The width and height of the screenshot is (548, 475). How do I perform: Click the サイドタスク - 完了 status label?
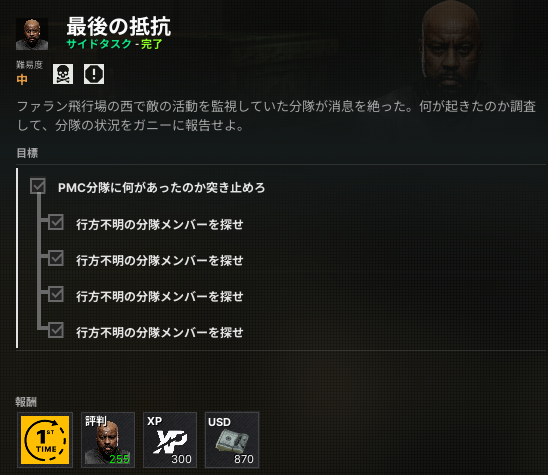click(115, 44)
